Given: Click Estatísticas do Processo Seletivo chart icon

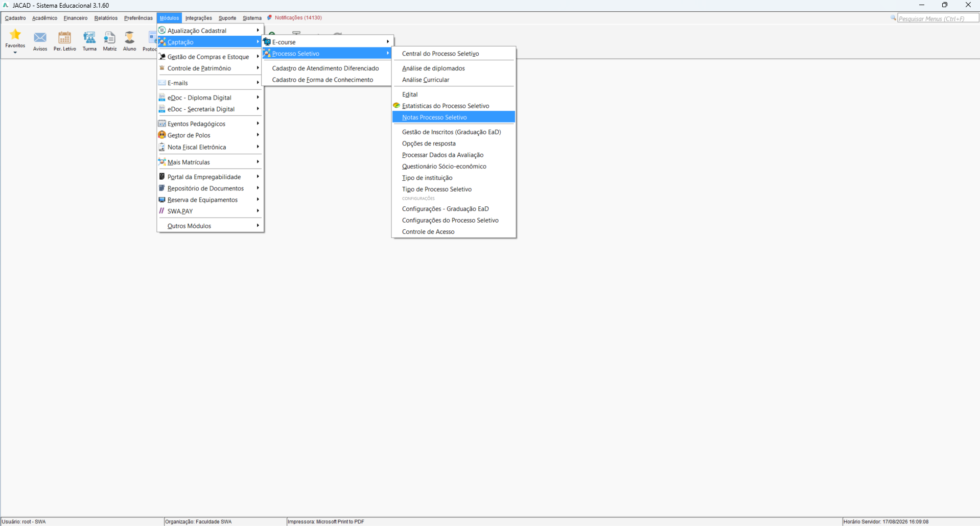Looking at the screenshot, I should (x=396, y=106).
